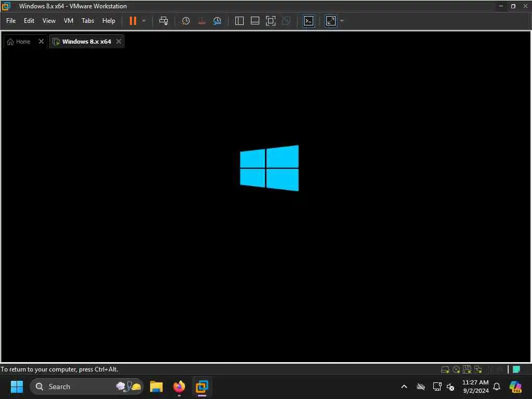Open the Copilot preview taskbar icon

pyautogui.click(x=515, y=387)
